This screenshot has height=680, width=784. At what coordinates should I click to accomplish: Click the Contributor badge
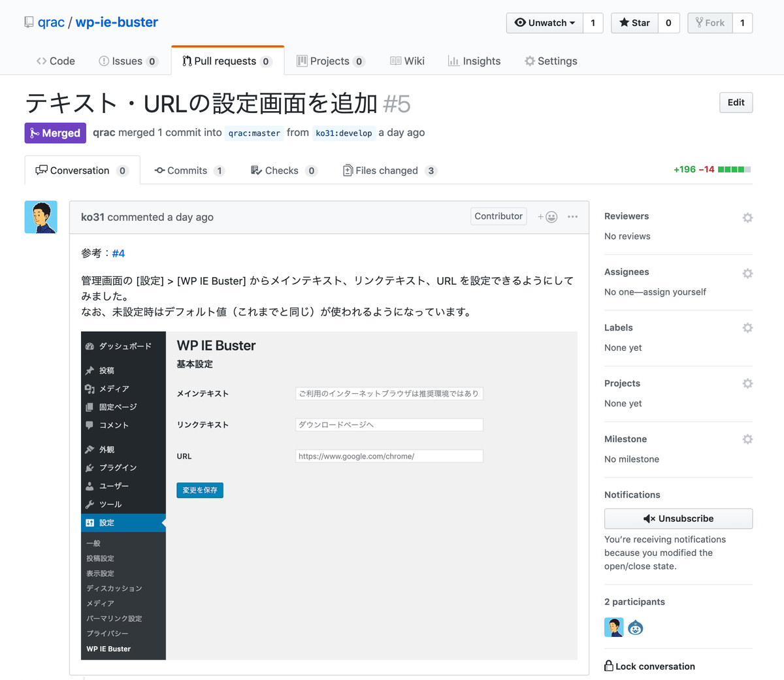(x=498, y=216)
